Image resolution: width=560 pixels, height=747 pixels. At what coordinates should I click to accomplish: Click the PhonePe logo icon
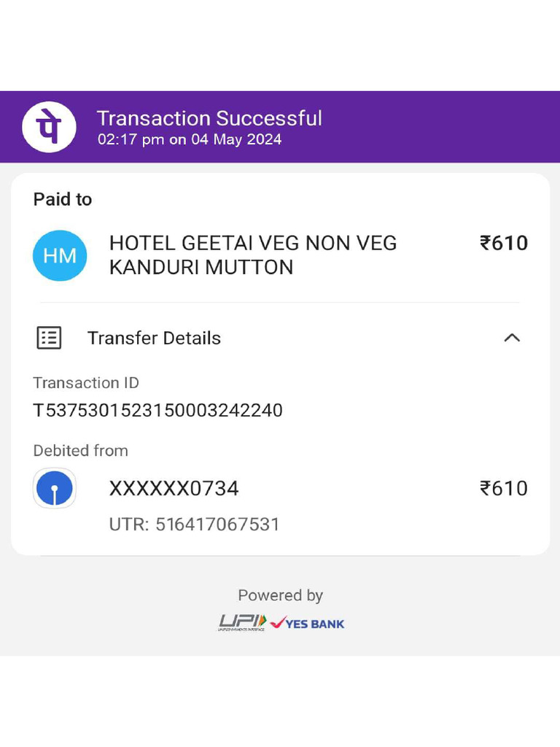(49, 127)
